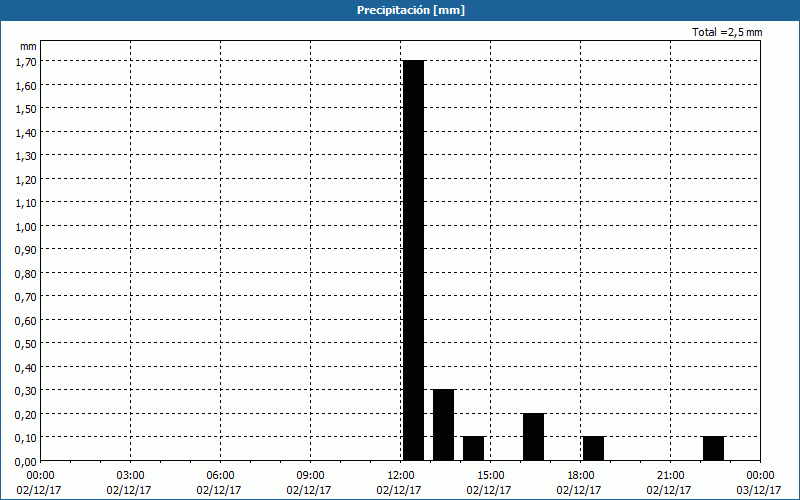
Task: Click the Precipitación [mm] title bar
Action: click(x=400, y=10)
